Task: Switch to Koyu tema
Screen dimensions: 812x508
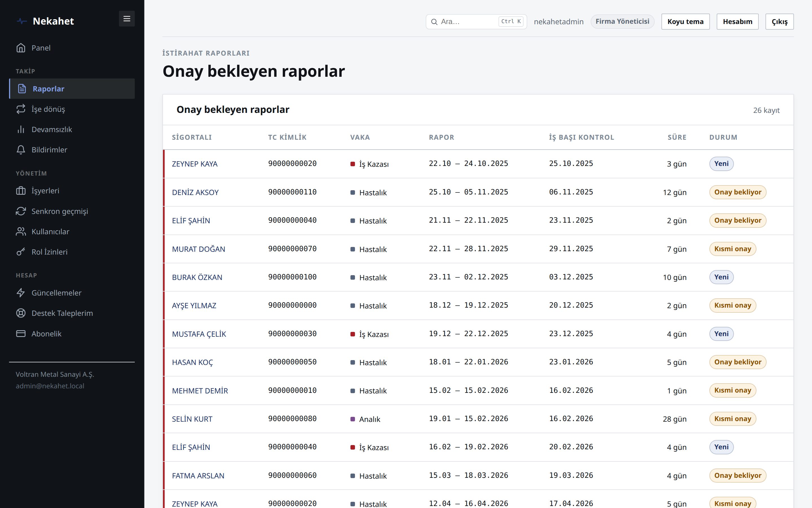Action: (x=685, y=21)
